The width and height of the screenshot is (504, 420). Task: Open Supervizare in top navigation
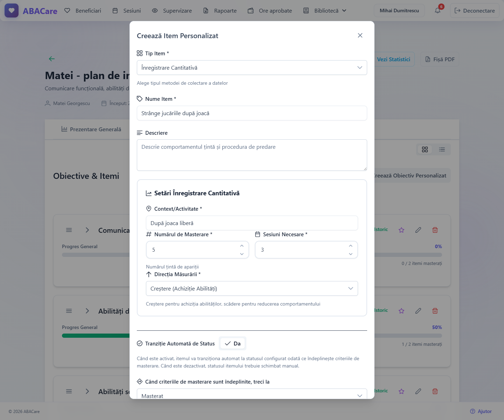(x=172, y=10)
